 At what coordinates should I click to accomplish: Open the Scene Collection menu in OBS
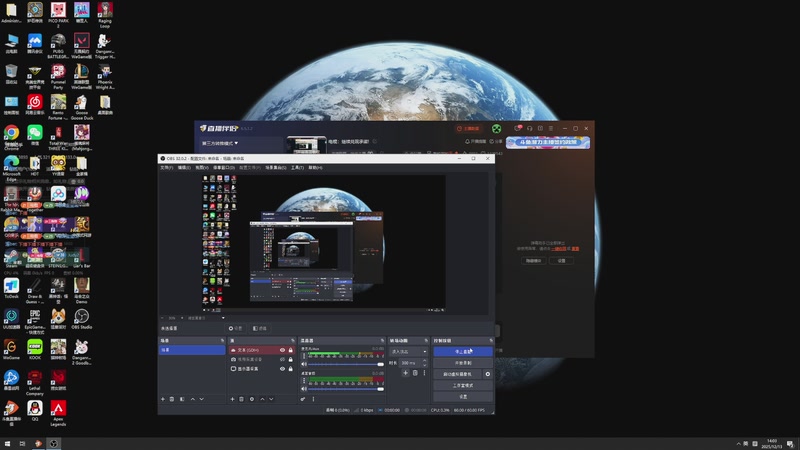tap(276, 167)
